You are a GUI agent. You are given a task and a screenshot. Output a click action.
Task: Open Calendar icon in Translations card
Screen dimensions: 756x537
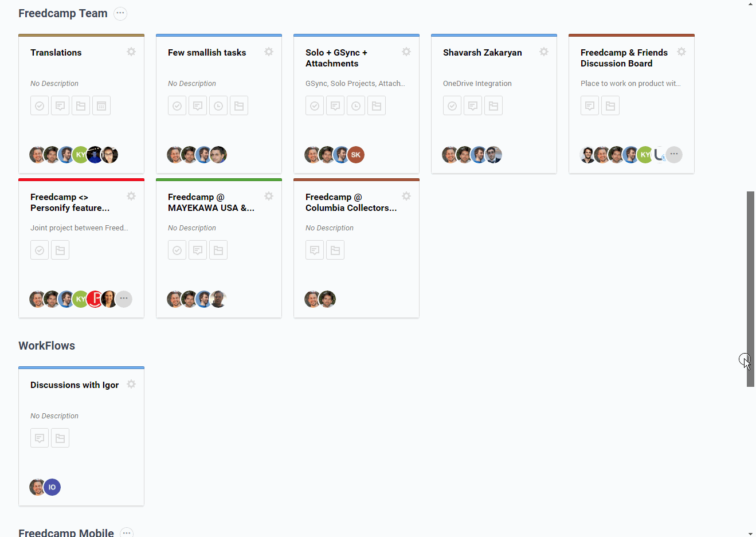pyautogui.click(x=101, y=105)
